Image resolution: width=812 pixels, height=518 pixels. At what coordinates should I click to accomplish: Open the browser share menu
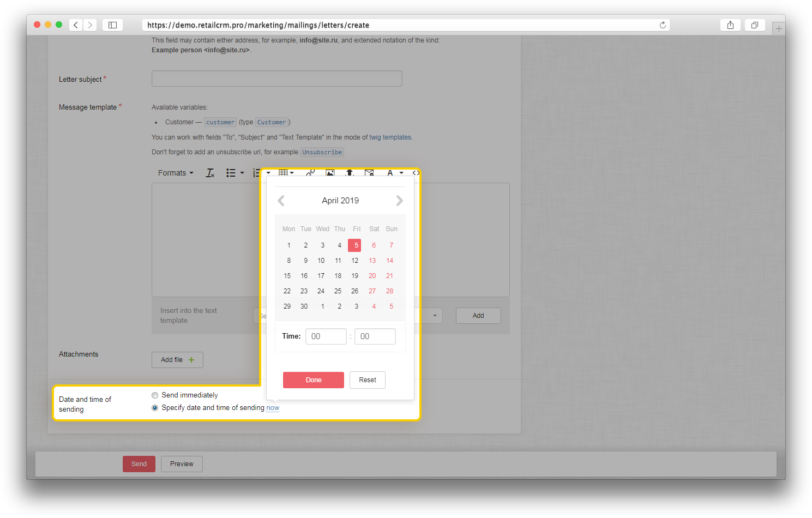coord(730,25)
